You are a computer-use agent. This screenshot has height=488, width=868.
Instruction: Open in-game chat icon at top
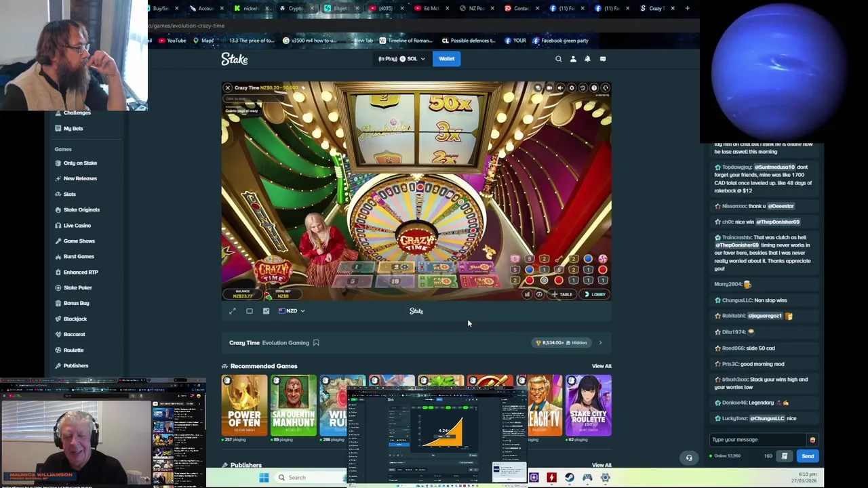pos(538,87)
